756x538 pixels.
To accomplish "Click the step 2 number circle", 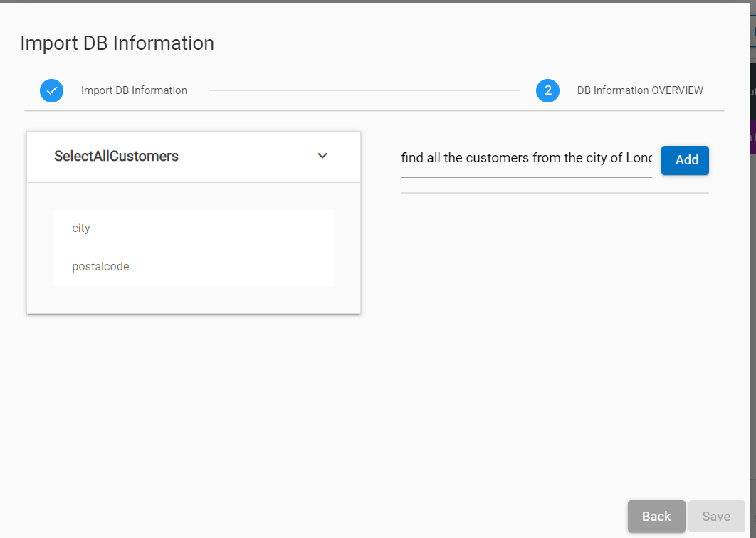I will click(547, 90).
